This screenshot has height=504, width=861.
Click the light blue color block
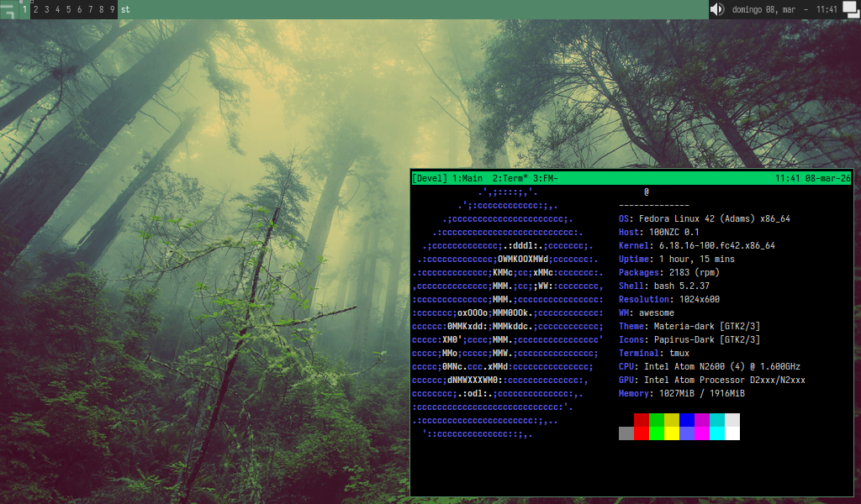click(687, 433)
